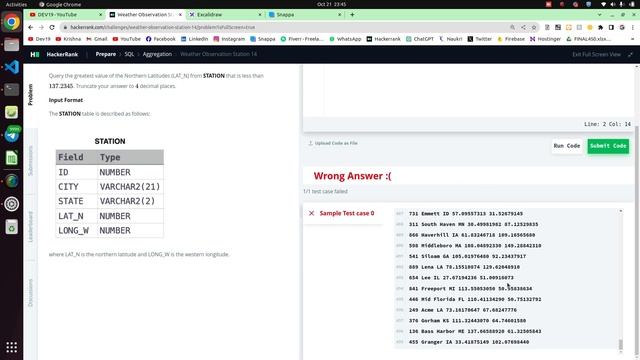Click the Upload Code as File icon

point(310,143)
